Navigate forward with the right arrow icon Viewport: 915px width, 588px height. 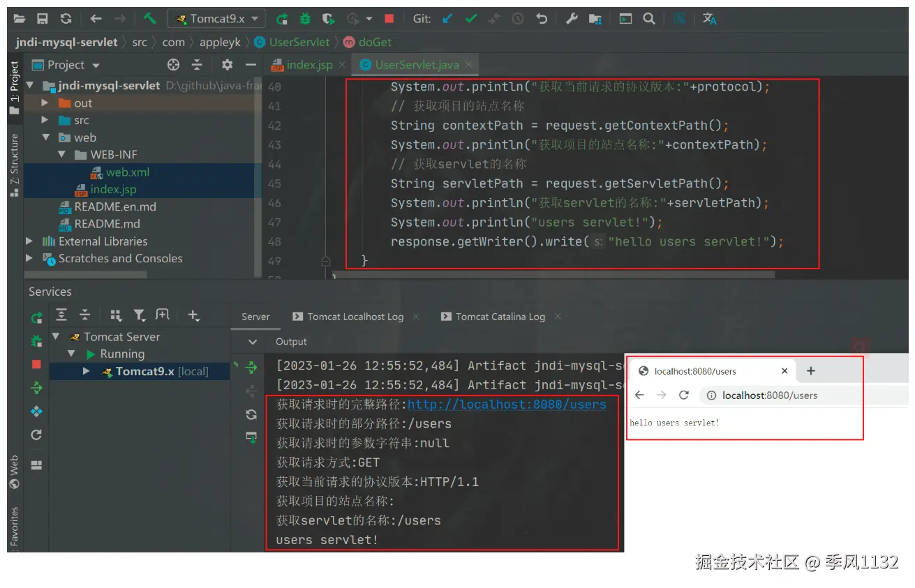120,19
